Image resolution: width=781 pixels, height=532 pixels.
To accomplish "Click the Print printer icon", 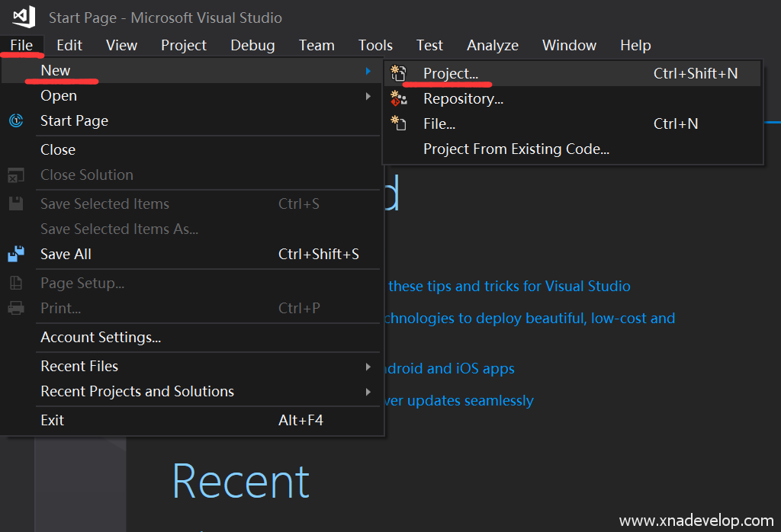I will pos(16,308).
